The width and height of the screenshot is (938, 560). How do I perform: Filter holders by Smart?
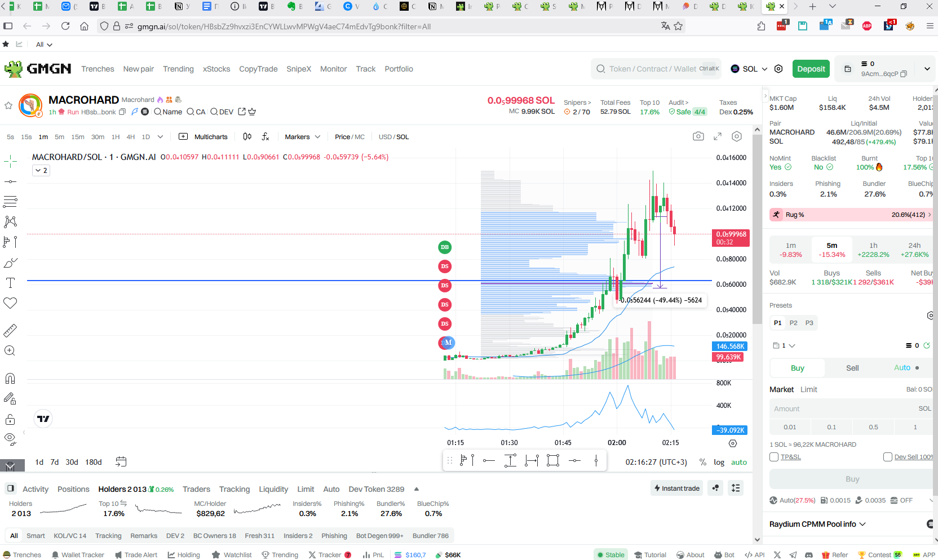click(36, 536)
